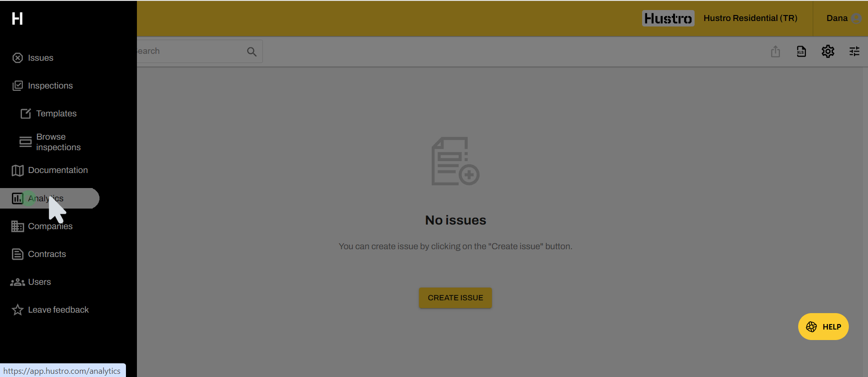Click the Users group icon
This screenshot has width=868, height=377.
point(17,282)
